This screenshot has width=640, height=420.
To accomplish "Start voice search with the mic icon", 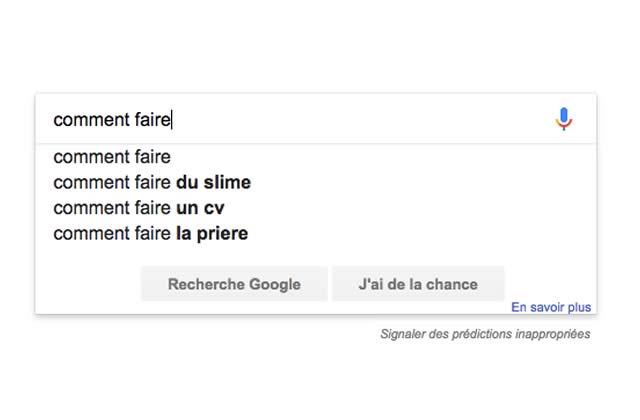I will (x=564, y=120).
